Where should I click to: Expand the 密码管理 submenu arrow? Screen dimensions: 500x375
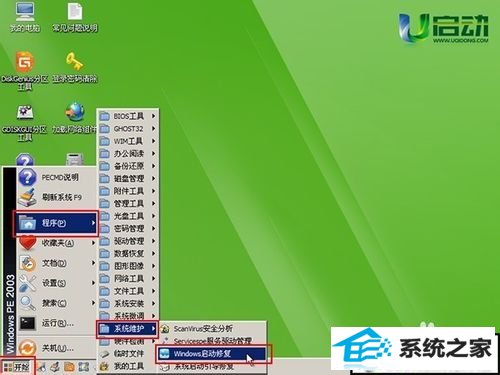tap(154, 229)
